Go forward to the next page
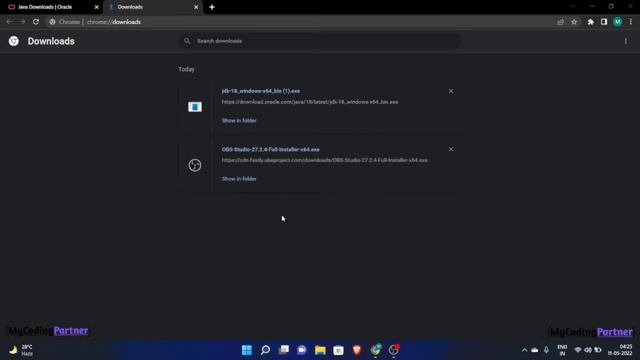The width and height of the screenshot is (640, 360). point(22,22)
